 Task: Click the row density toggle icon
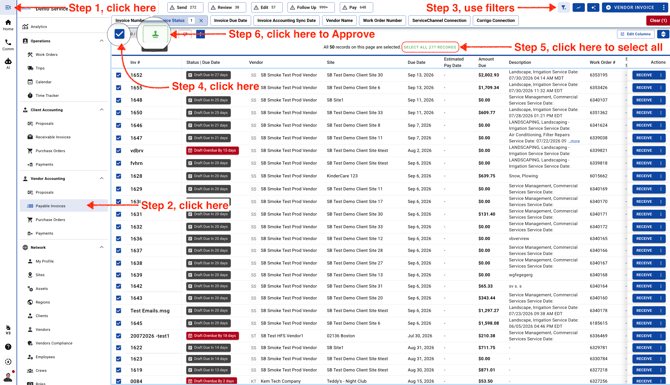click(x=663, y=34)
